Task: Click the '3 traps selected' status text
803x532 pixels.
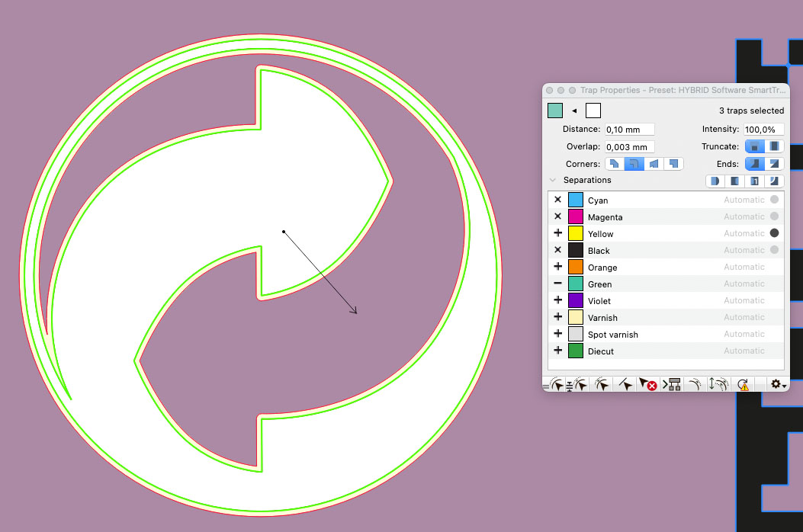Action: (x=751, y=111)
